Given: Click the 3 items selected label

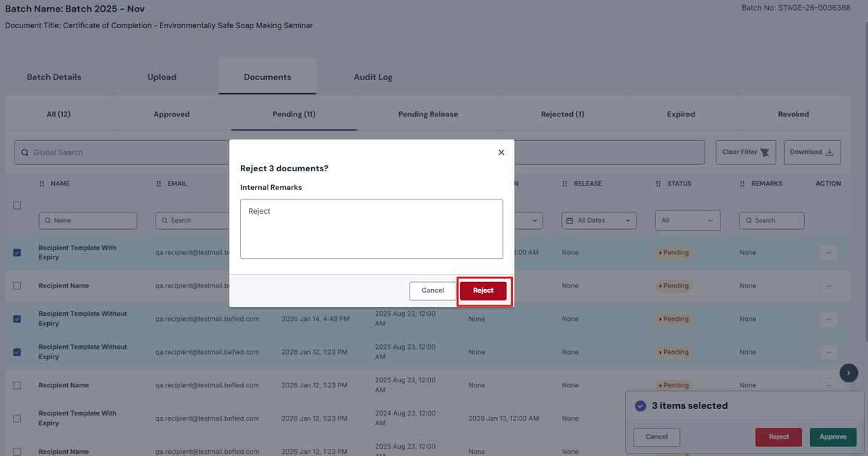Looking at the screenshot, I should click(689, 406).
